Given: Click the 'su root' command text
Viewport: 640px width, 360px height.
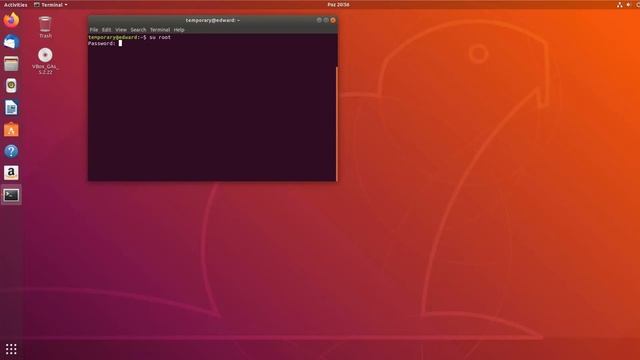Looking at the screenshot, I should pyautogui.click(x=160, y=37).
